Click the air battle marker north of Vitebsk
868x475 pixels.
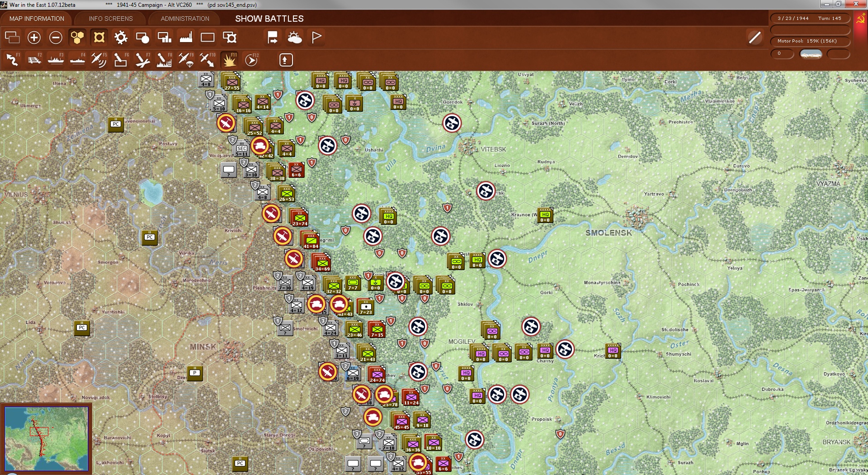[452, 123]
